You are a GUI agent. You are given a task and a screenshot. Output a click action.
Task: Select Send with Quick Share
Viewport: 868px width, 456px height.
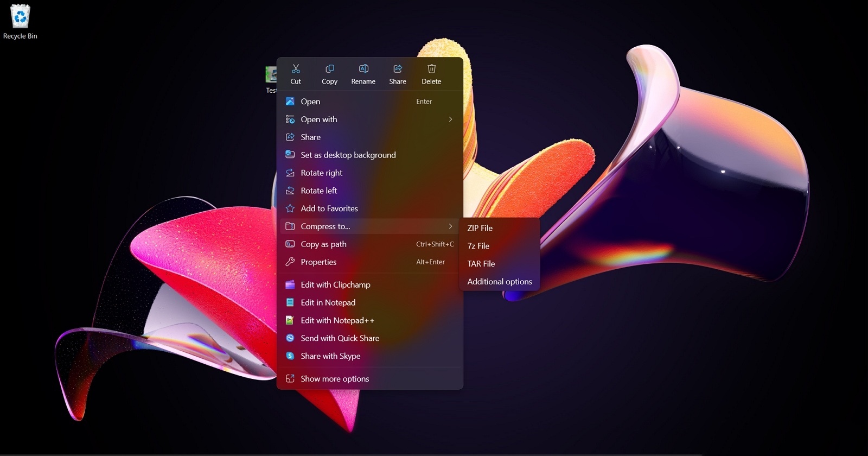pos(340,338)
